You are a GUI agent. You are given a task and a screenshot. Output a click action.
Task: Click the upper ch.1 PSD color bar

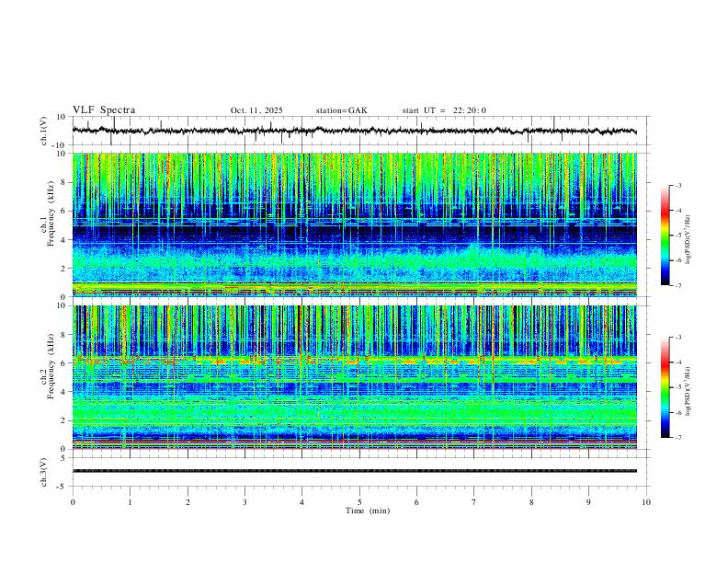tap(665, 236)
